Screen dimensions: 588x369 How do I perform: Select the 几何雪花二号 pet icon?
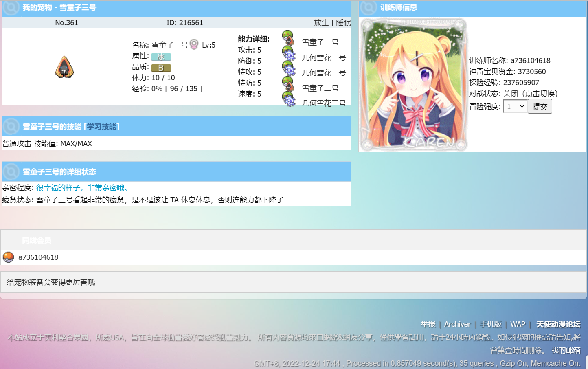click(289, 68)
